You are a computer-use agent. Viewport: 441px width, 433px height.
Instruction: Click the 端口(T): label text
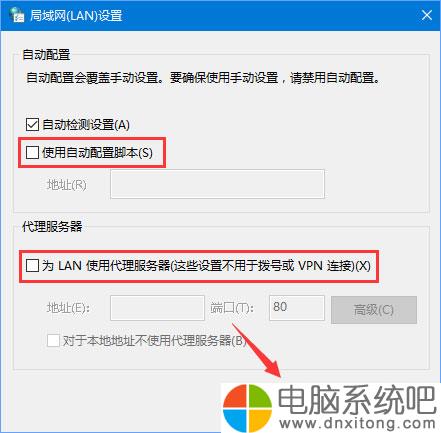click(232, 308)
